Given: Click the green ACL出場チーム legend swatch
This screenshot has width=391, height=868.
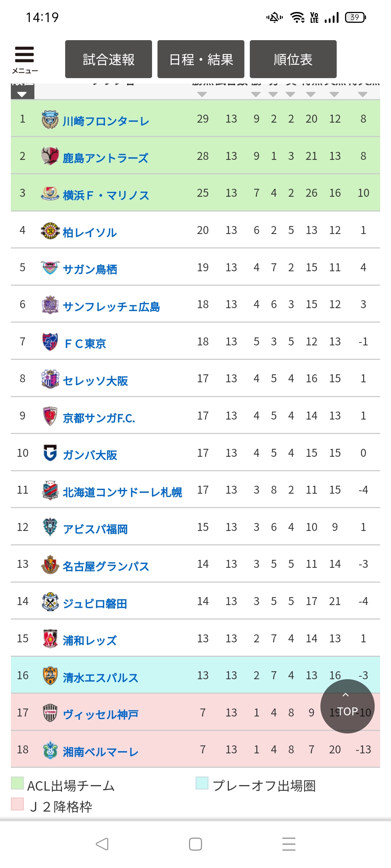Looking at the screenshot, I should (17, 783).
